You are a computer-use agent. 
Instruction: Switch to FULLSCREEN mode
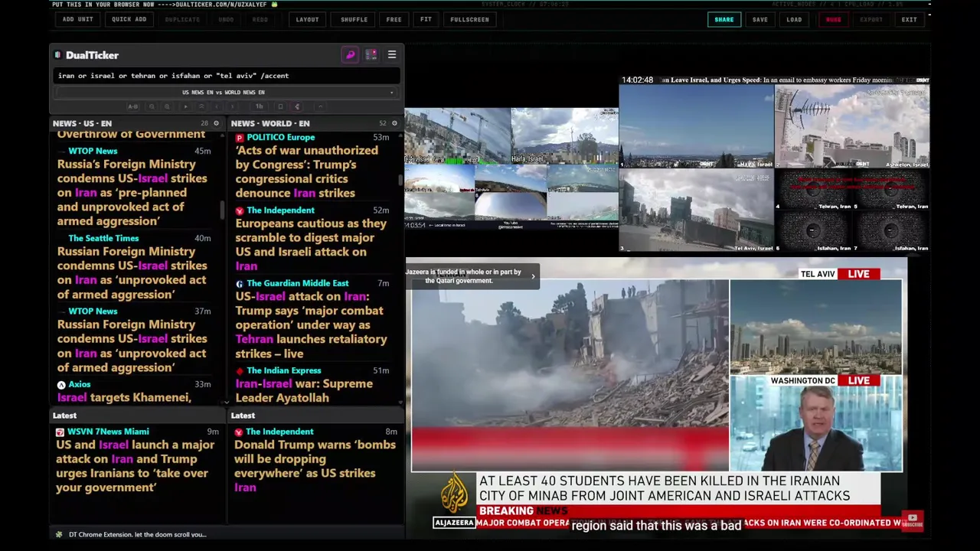coord(469,19)
